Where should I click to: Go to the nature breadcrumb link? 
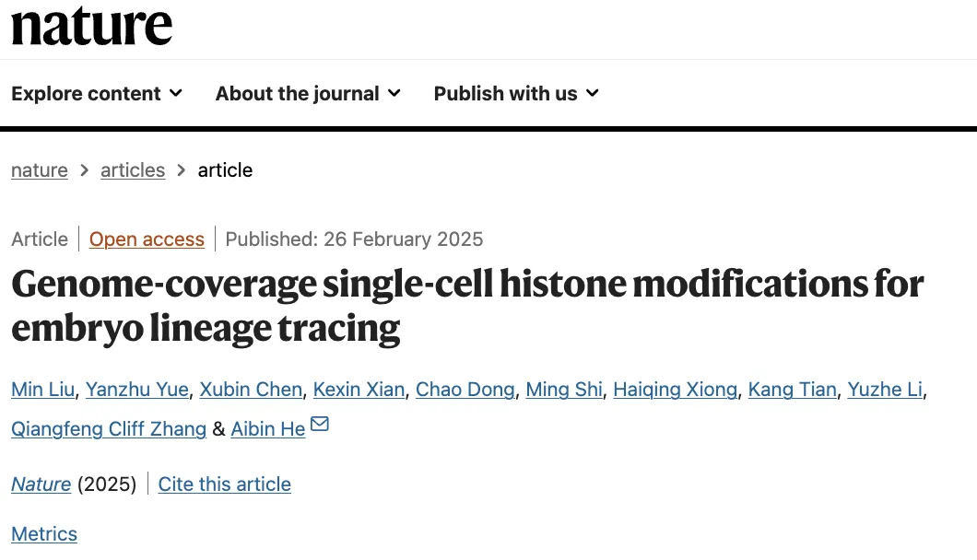coord(40,170)
